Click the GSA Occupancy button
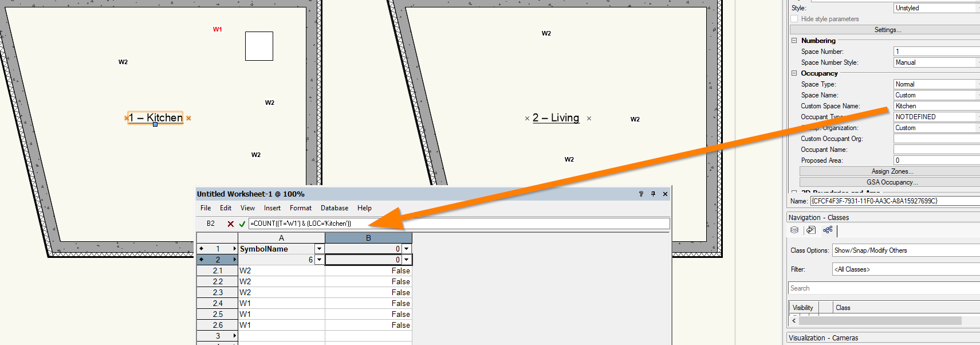This screenshot has height=345, width=980. click(891, 182)
